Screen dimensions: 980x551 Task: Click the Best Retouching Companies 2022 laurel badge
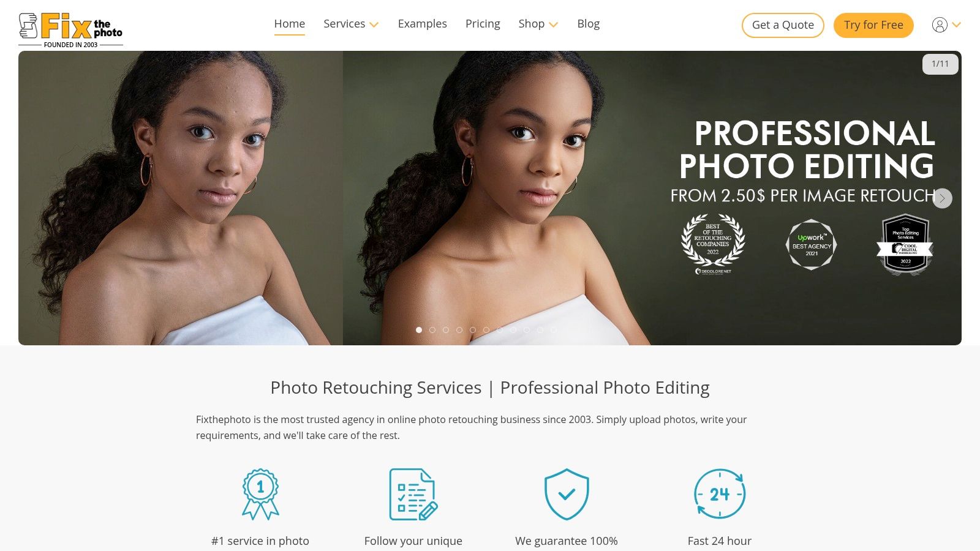[x=713, y=244]
